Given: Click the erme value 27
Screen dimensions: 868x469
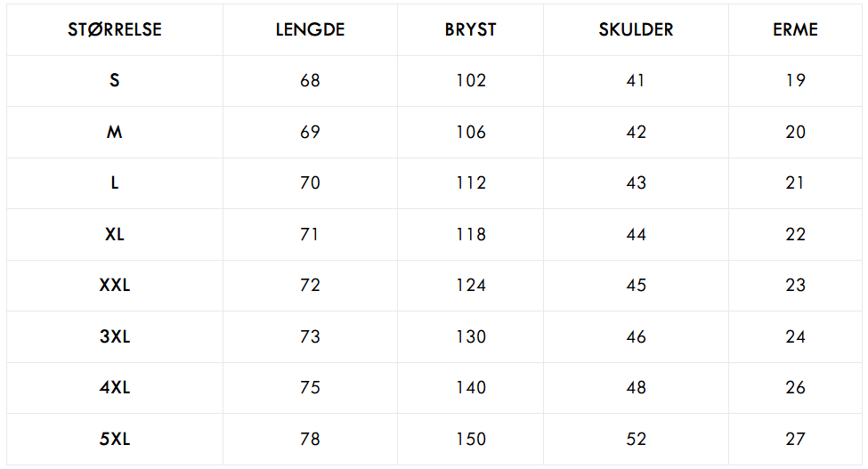Looking at the screenshot, I should [796, 439].
